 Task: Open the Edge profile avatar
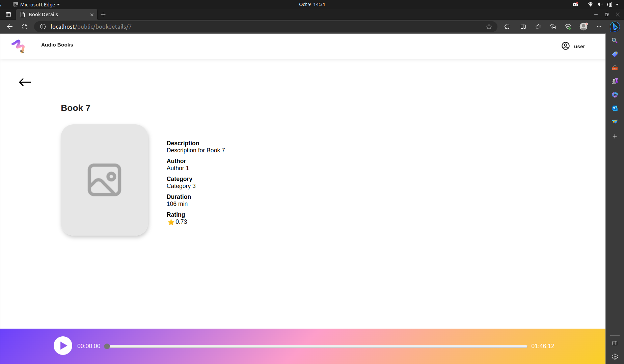coord(584,27)
